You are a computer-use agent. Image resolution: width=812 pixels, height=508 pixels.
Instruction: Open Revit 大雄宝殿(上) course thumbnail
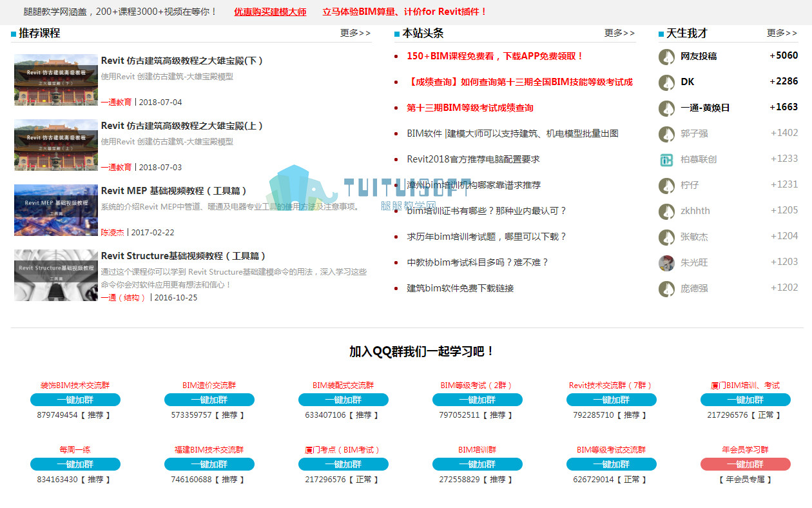56,145
